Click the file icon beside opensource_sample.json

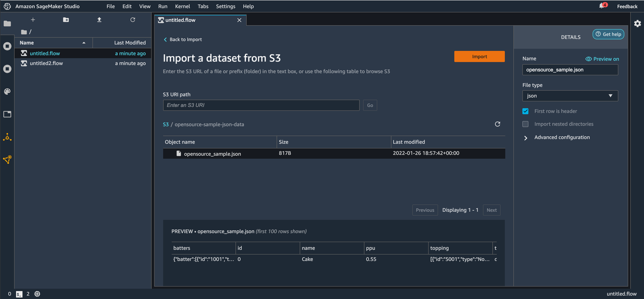[x=178, y=153]
